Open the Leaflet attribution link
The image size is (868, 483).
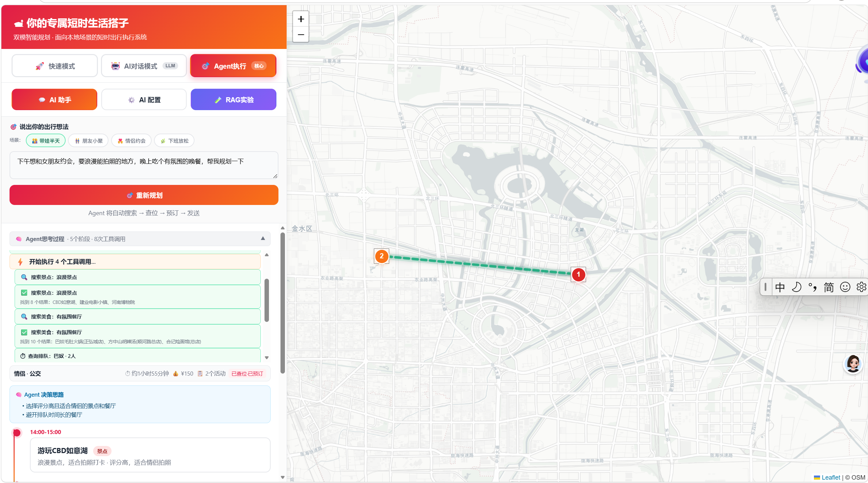click(831, 478)
